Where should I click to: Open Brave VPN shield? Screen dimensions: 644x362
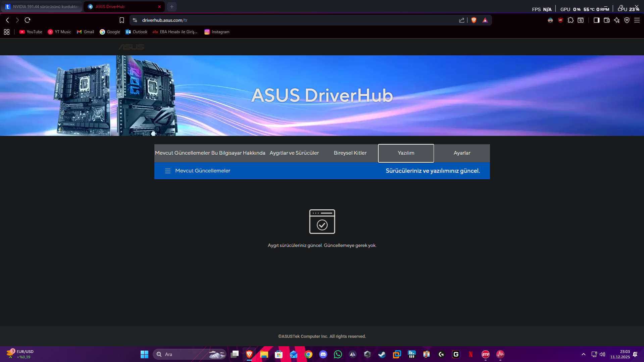pyautogui.click(x=627, y=20)
